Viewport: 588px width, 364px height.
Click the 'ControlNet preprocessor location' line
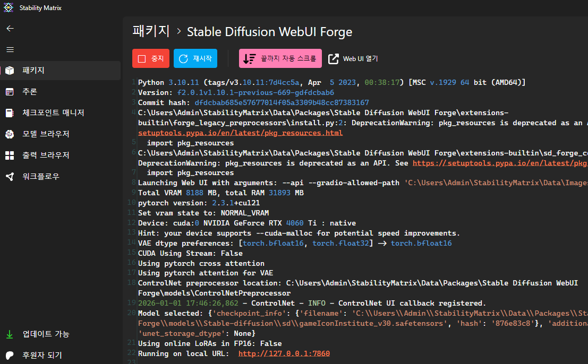tap(358, 288)
